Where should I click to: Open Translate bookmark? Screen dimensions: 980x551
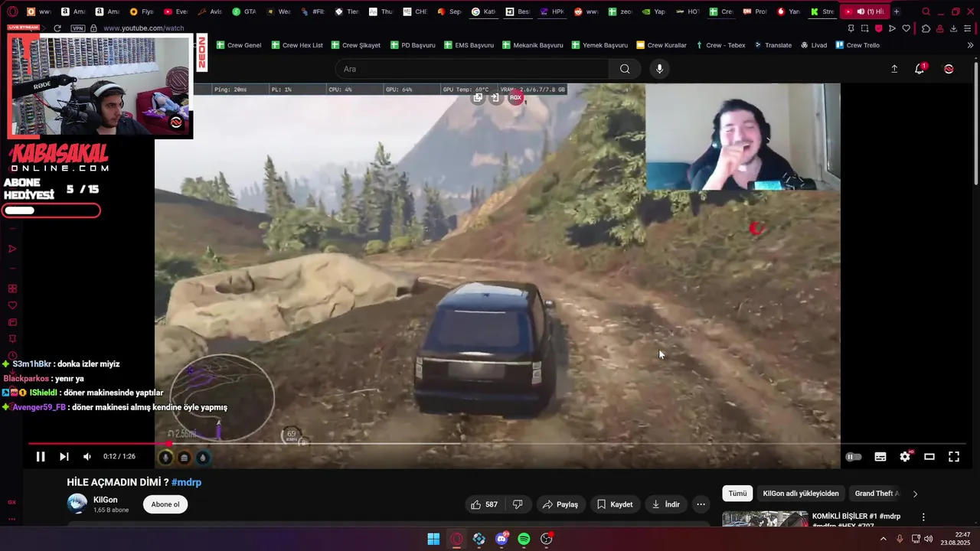tap(773, 45)
